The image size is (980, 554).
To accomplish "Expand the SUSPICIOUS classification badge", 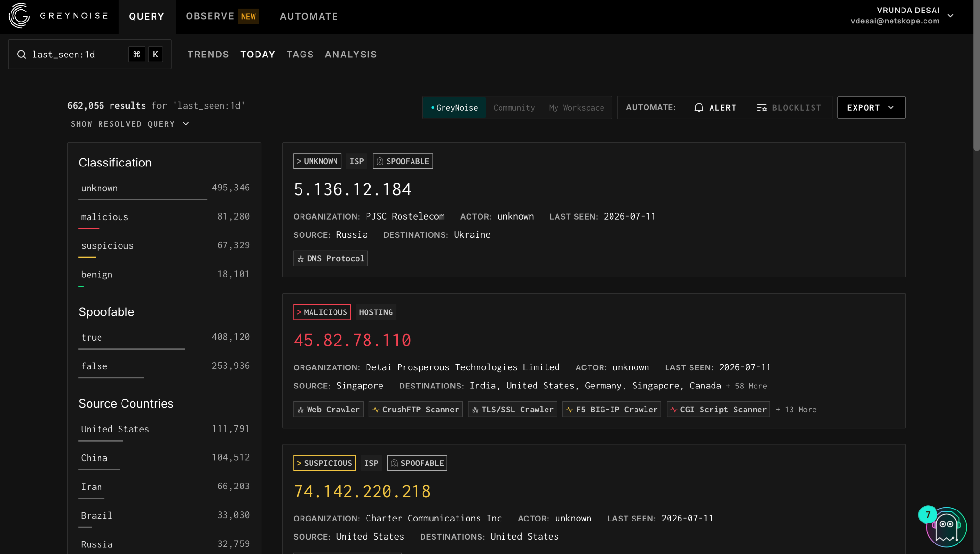I will click(324, 463).
